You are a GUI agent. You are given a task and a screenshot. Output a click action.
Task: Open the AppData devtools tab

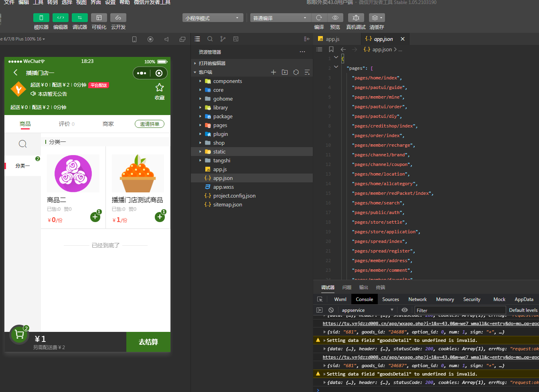click(x=524, y=299)
